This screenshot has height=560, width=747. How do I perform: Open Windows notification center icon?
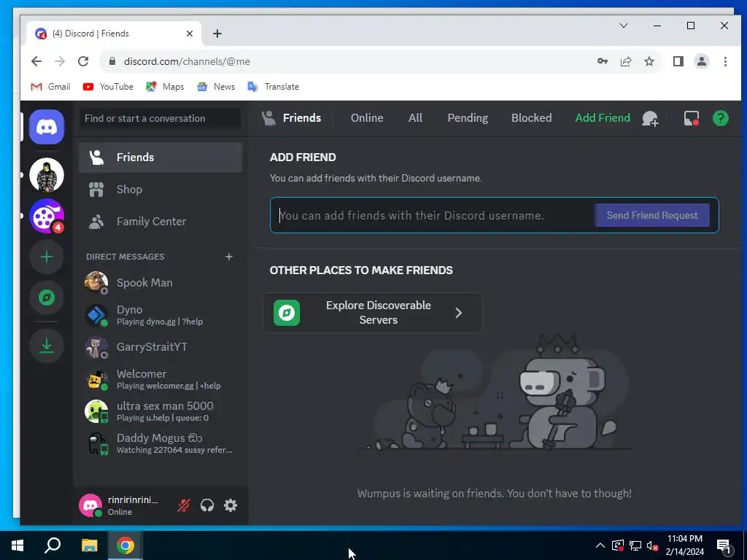[724, 546]
